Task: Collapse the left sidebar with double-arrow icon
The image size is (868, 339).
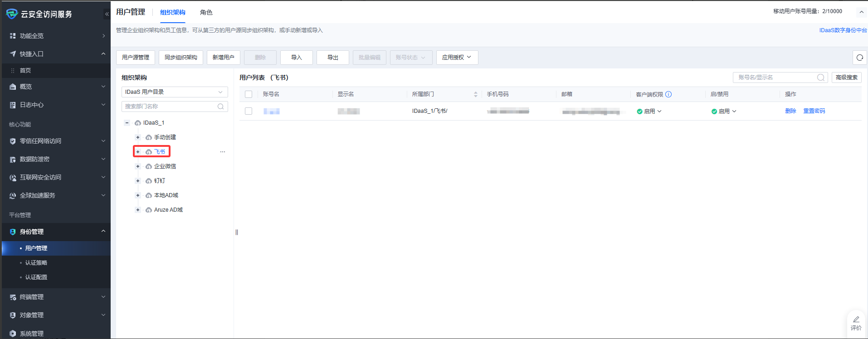Action: click(x=107, y=14)
